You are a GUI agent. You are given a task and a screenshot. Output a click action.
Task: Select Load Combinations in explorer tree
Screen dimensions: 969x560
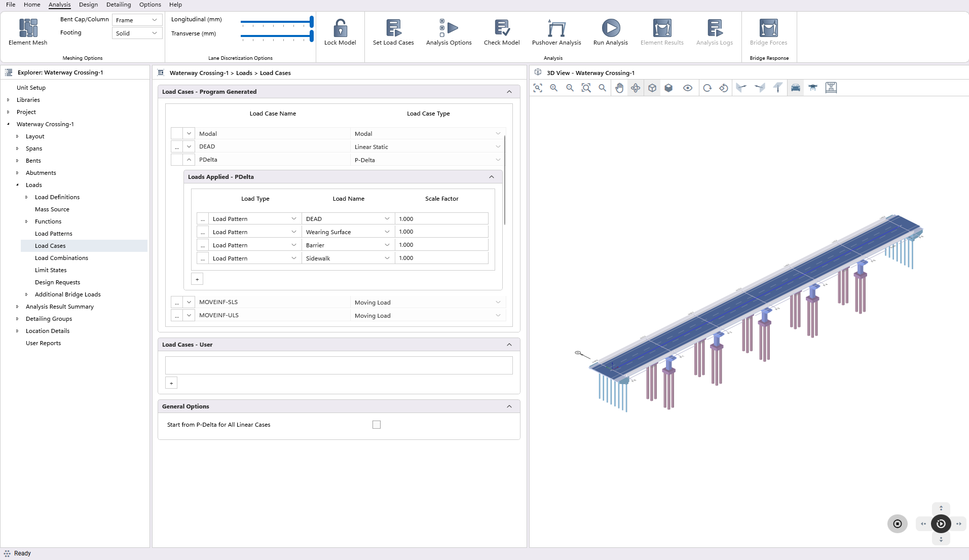[61, 258]
